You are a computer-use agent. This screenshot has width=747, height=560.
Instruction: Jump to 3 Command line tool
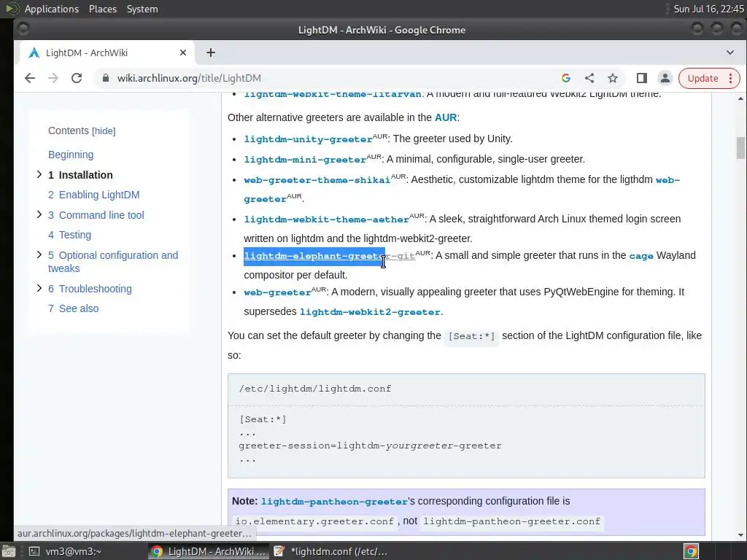[x=96, y=215]
